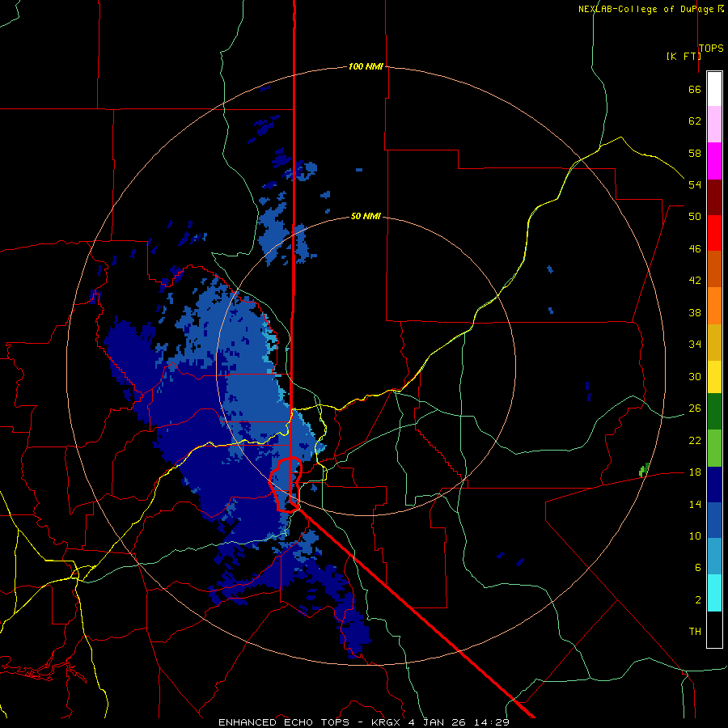Click the magenta swatch at 58 kft

click(x=714, y=161)
